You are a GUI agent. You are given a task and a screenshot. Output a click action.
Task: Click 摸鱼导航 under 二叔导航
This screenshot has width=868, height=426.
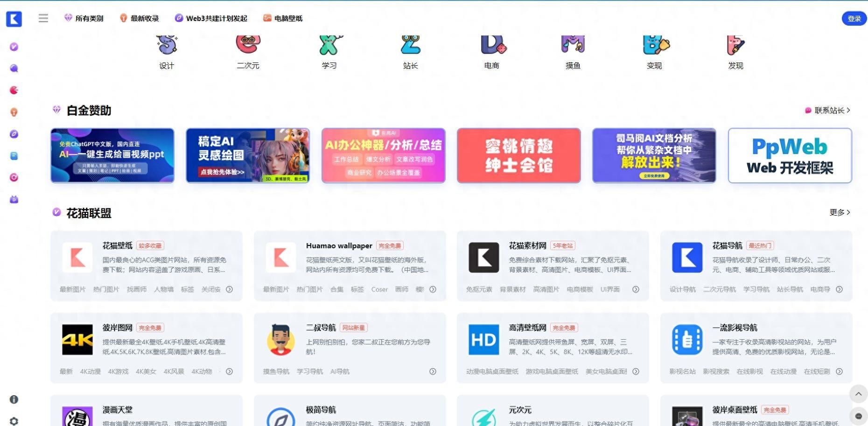click(276, 371)
